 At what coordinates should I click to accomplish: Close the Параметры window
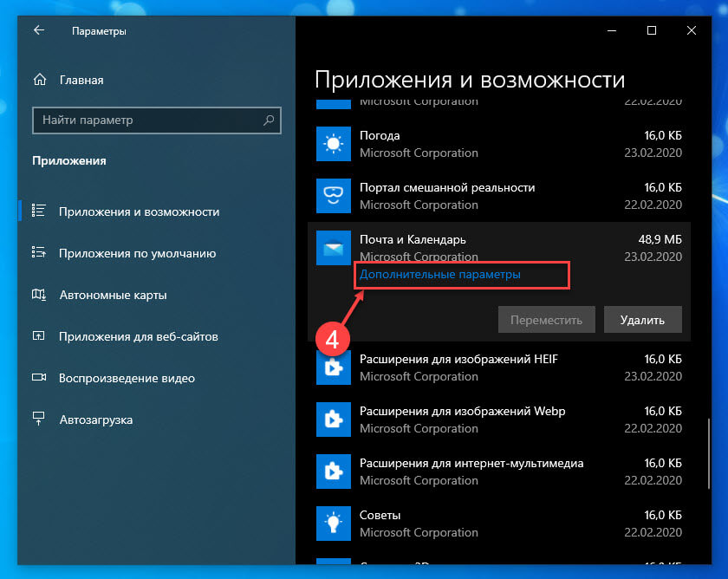[x=692, y=30]
